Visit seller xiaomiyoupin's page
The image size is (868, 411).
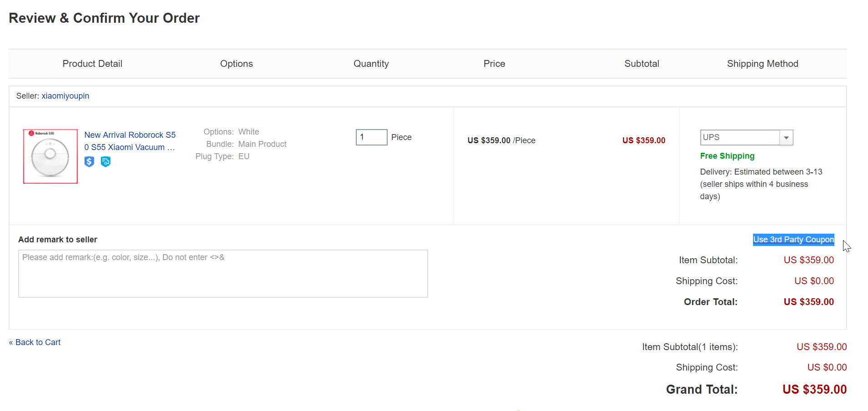pos(65,96)
